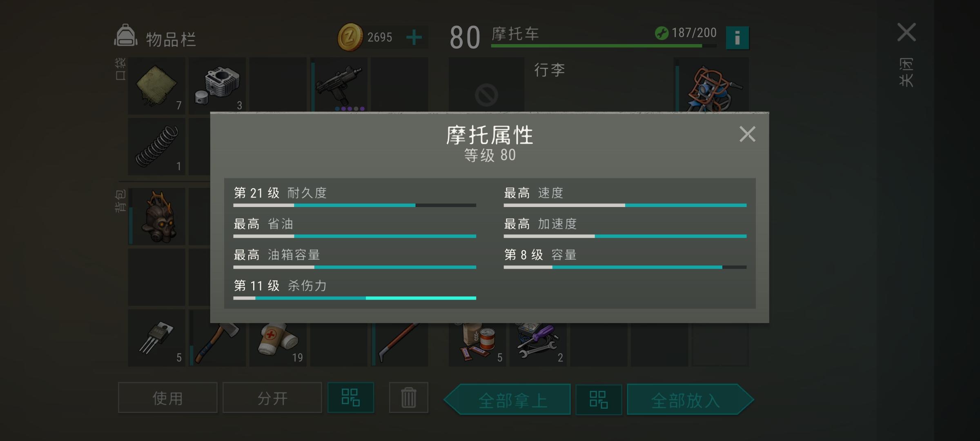Click the 分开 split button
Screen dimensions: 980x441
(272, 397)
